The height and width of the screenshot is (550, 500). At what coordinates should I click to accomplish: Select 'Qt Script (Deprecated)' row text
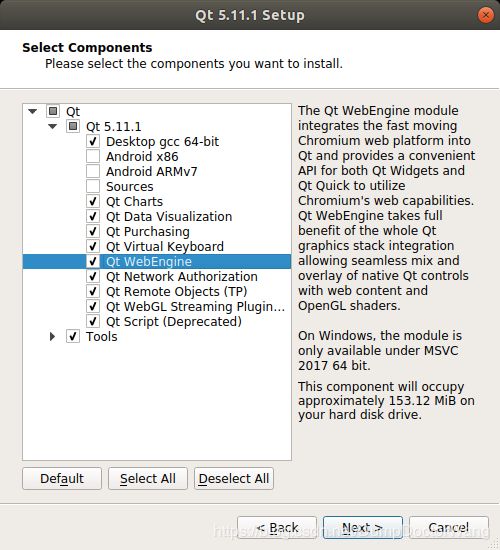coord(174,322)
